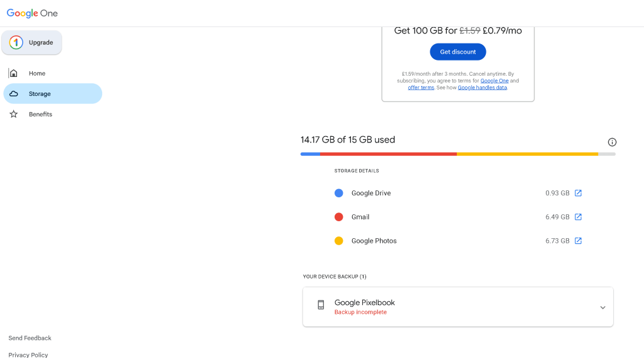Click the Upgrade button in sidebar
644x358 pixels.
tap(32, 42)
